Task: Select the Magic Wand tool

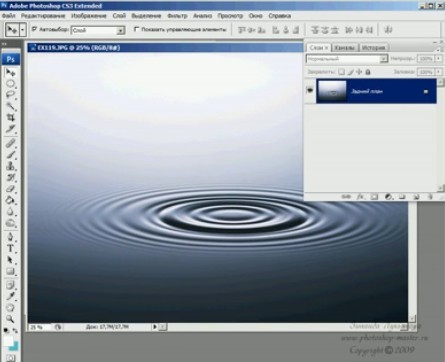Action: click(x=11, y=106)
